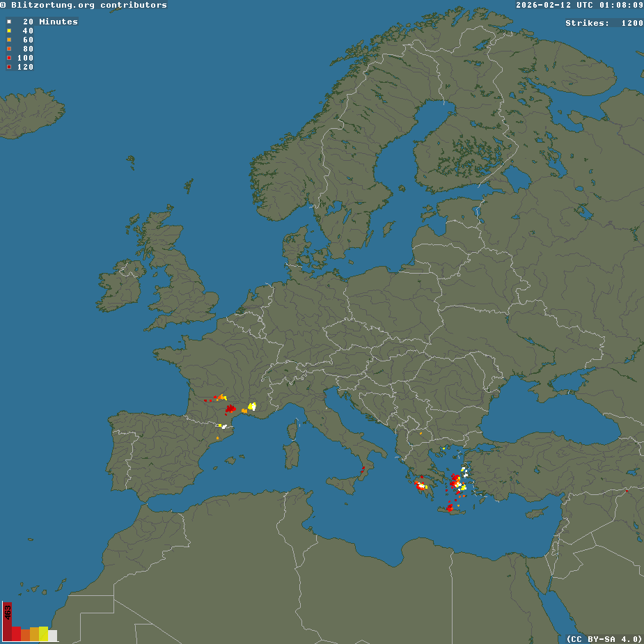Click the red lightning cluster in southern France
Screen dimensions: 644x644
click(x=230, y=409)
